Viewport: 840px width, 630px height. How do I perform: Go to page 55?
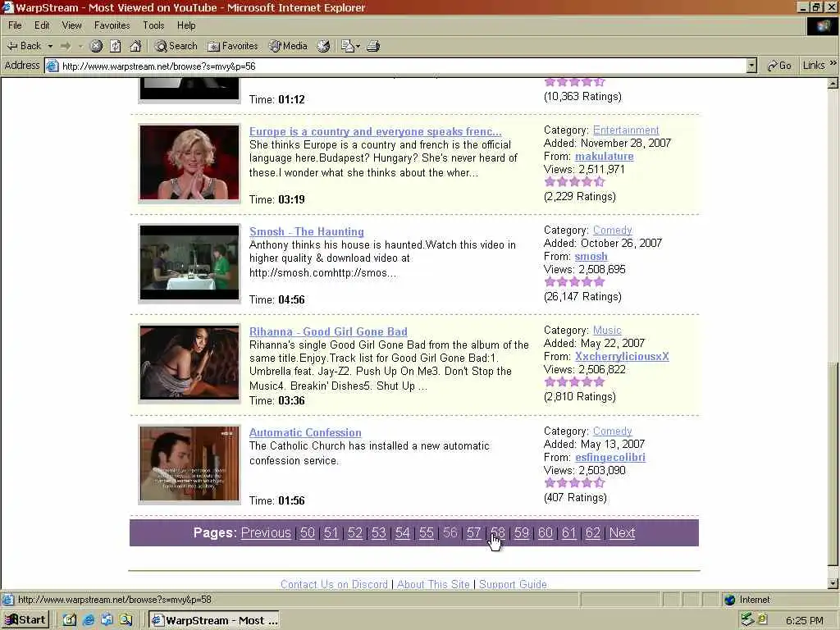click(427, 532)
